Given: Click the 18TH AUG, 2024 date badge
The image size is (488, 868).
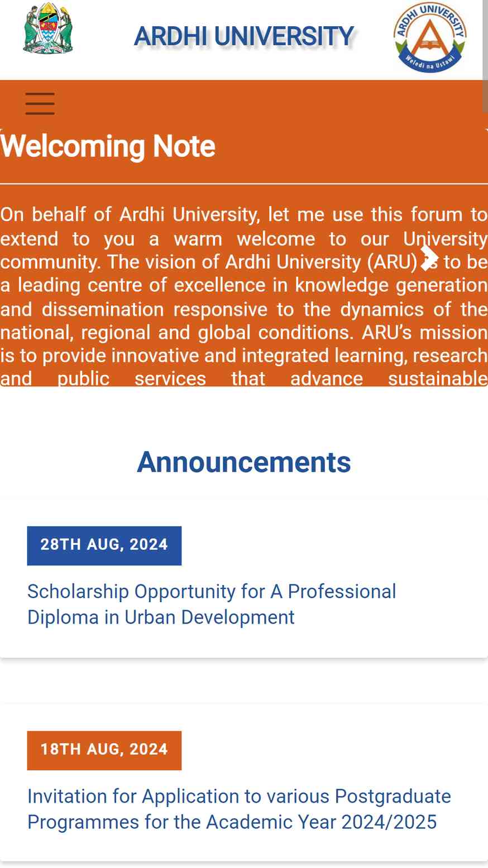Looking at the screenshot, I should tap(104, 750).
